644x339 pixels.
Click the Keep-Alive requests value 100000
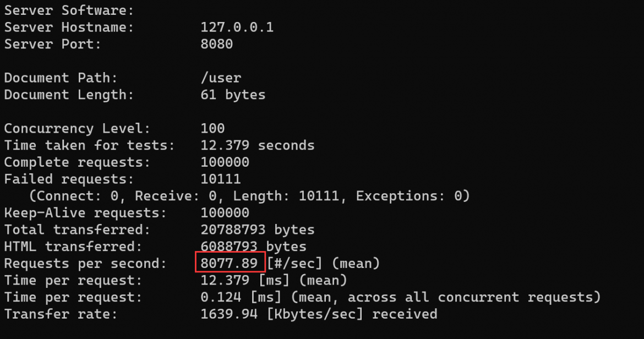pyautogui.click(x=225, y=212)
